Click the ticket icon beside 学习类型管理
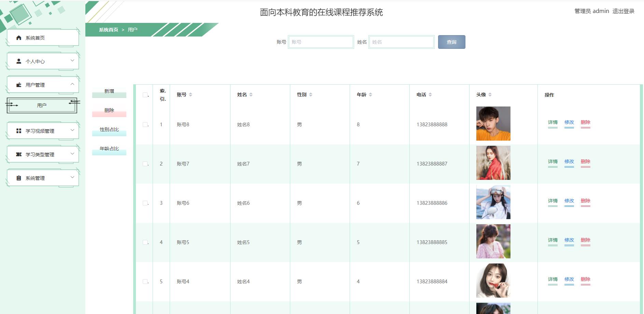 (19, 154)
